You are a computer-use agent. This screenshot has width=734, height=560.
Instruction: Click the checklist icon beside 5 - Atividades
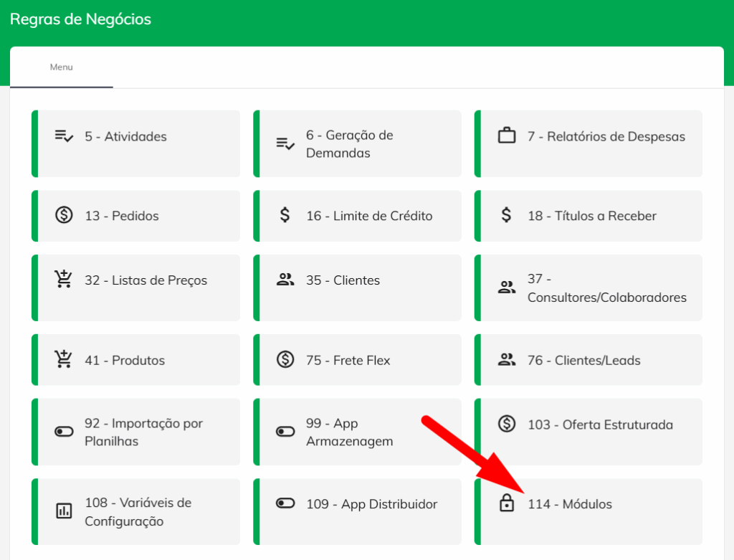tap(64, 136)
